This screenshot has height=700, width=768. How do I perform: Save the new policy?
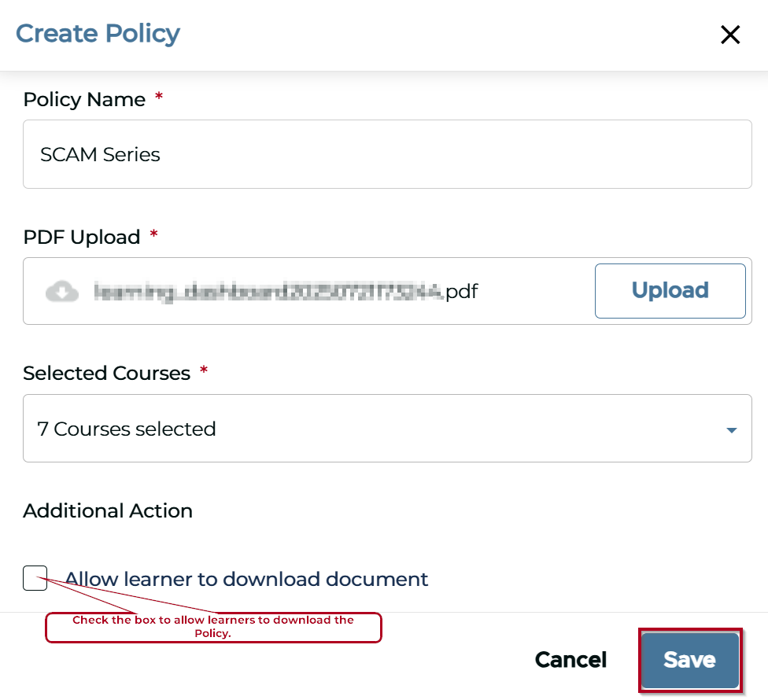click(x=689, y=659)
